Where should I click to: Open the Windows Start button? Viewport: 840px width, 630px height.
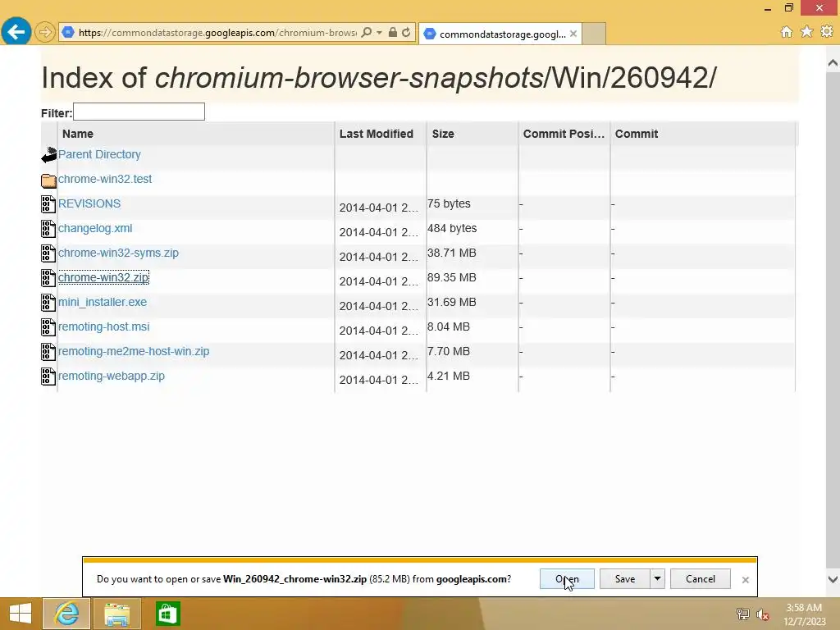pos(21,614)
